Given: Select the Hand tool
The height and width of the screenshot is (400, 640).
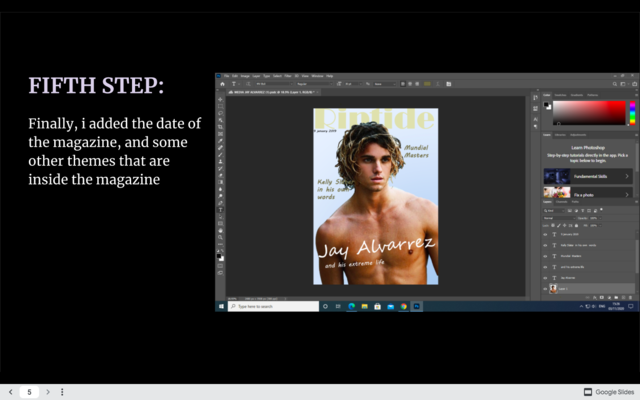Looking at the screenshot, I should (220, 231).
